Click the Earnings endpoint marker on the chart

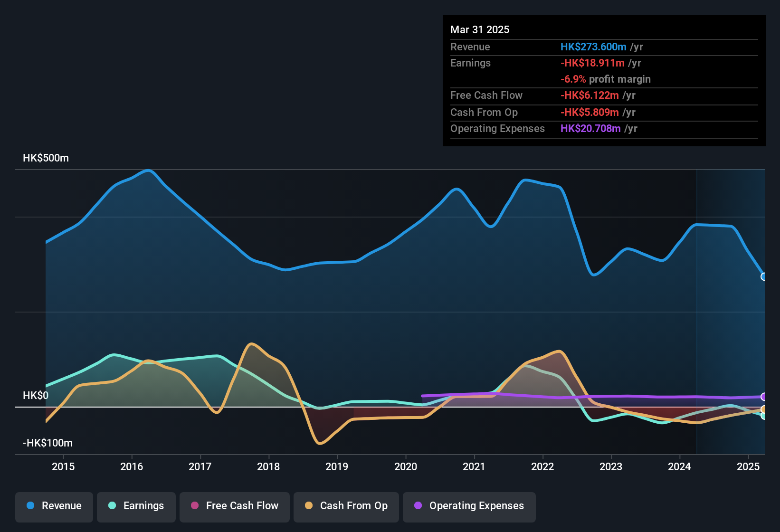(x=764, y=415)
